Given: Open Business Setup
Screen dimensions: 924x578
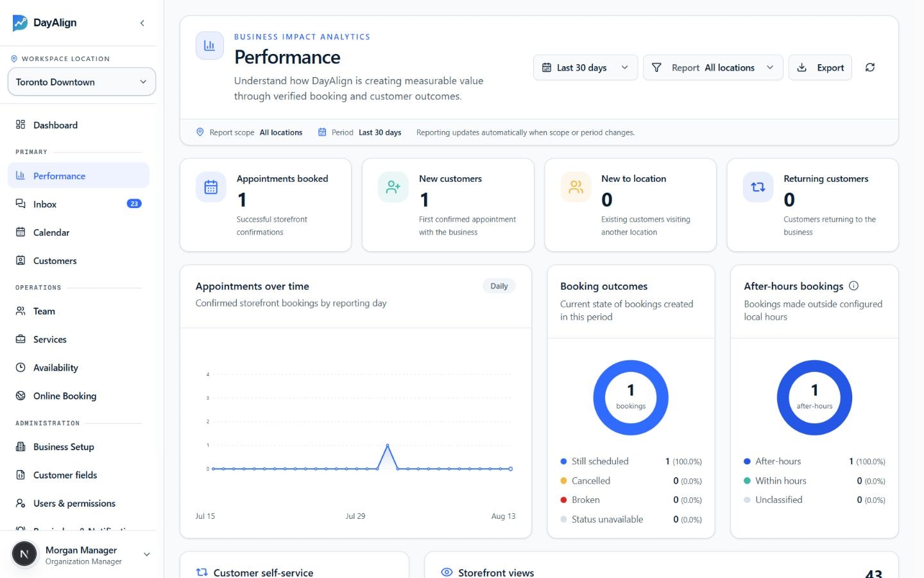Looking at the screenshot, I should click(x=78, y=446).
